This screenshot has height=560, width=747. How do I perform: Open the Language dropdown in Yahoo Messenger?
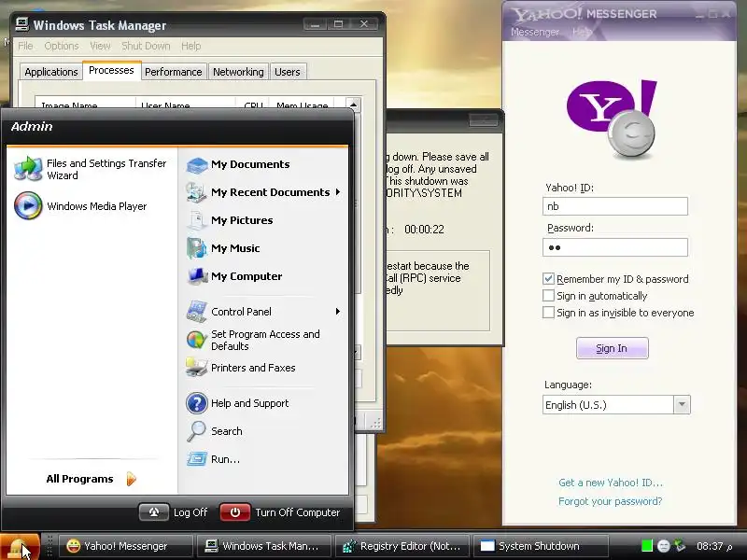pyautogui.click(x=682, y=405)
